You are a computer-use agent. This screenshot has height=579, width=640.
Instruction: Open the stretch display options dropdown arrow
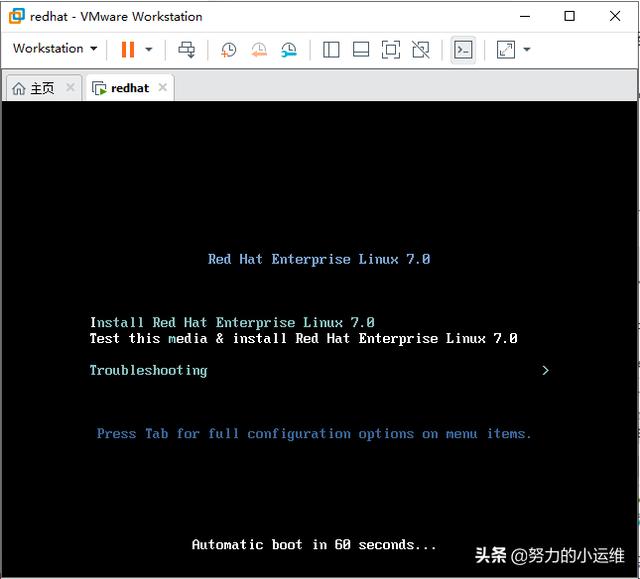click(x=527, y=50)
